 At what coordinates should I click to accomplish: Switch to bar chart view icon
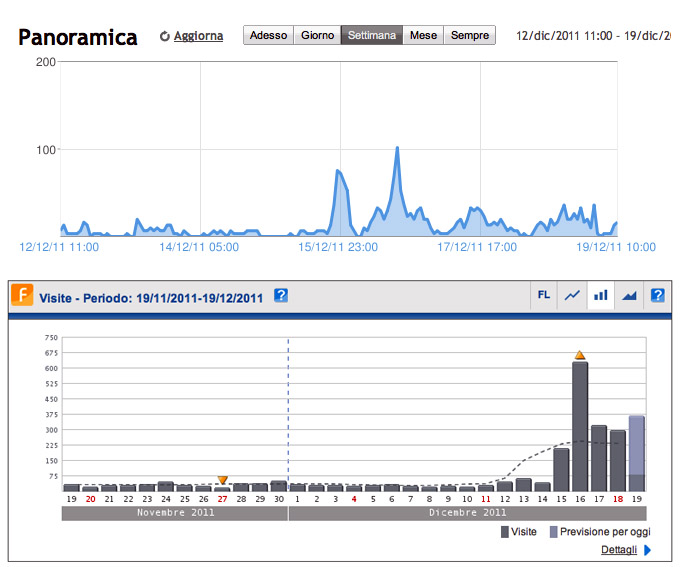601,295
